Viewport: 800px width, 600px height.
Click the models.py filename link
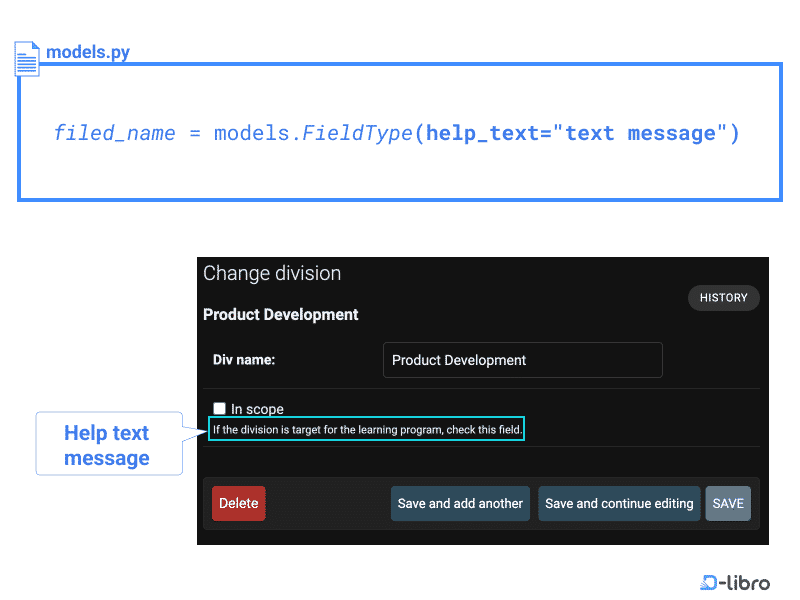pyautogui.click(x=87, y=51)
